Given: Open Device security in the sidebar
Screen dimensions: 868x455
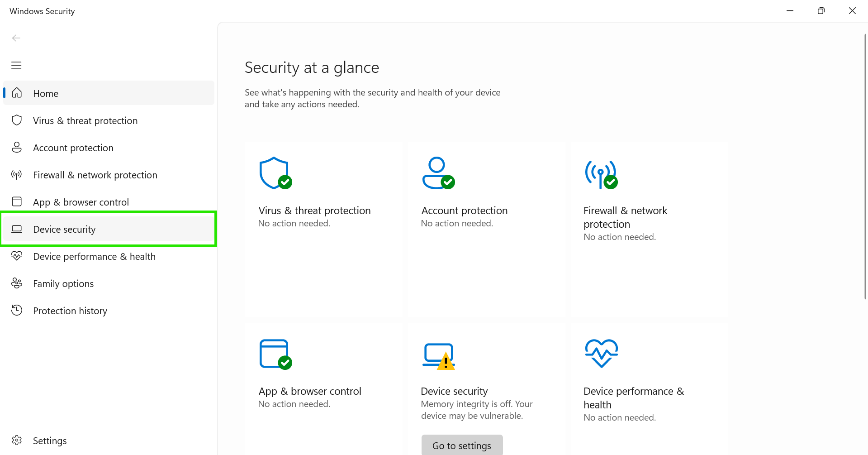Looking at the screenshot, I should (109, 229).
